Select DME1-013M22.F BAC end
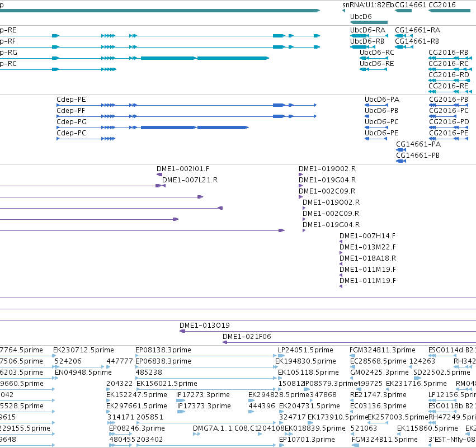476x448 pixels. tap(341, 253)
